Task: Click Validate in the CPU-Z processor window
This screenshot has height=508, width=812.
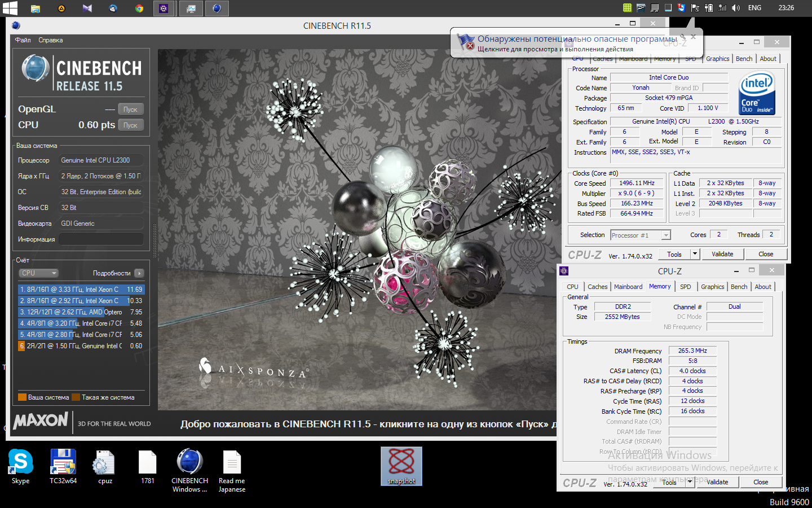Action: click(x=722, y=254)
